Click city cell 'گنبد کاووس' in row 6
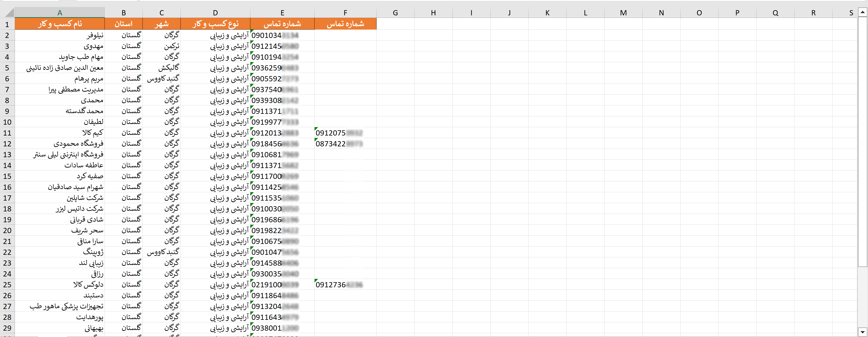 (162, 78)
